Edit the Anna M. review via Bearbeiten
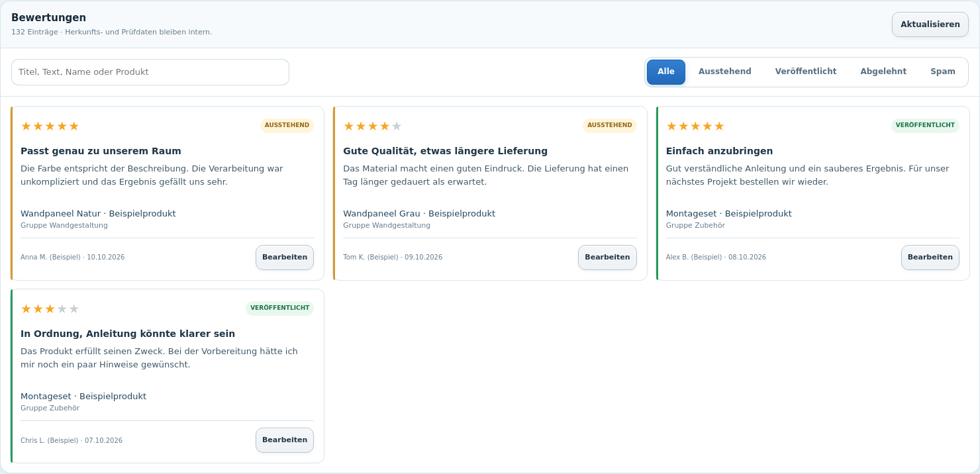Image resolution: width=980 pixels, height=474 pixels. point(285,258)
